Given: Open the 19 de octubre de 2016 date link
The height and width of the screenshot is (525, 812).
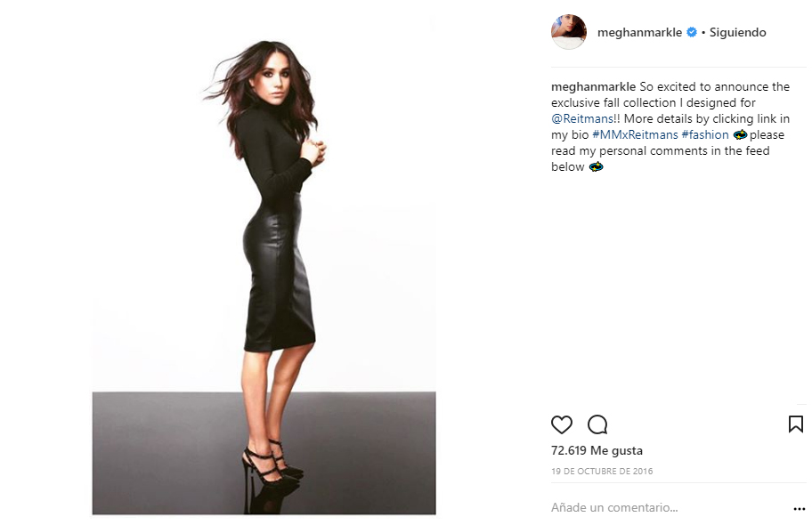Looking at the screenshot, I should click(602, 471).
